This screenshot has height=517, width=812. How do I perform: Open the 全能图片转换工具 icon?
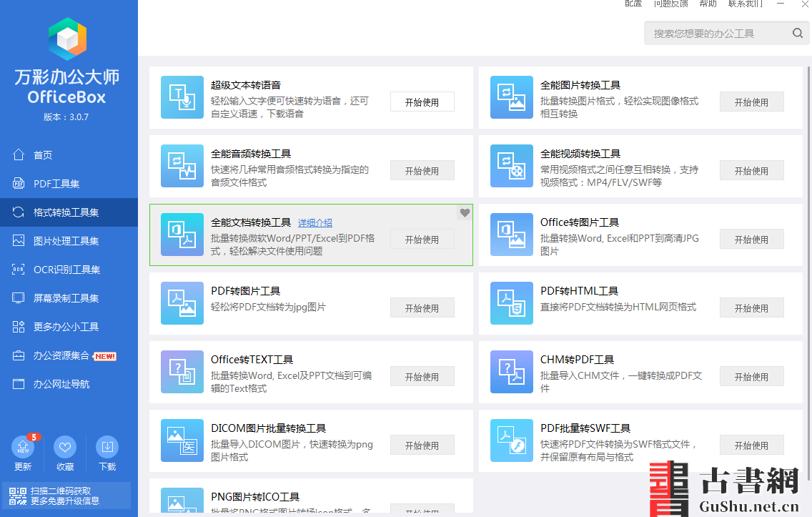coord(512,97)
